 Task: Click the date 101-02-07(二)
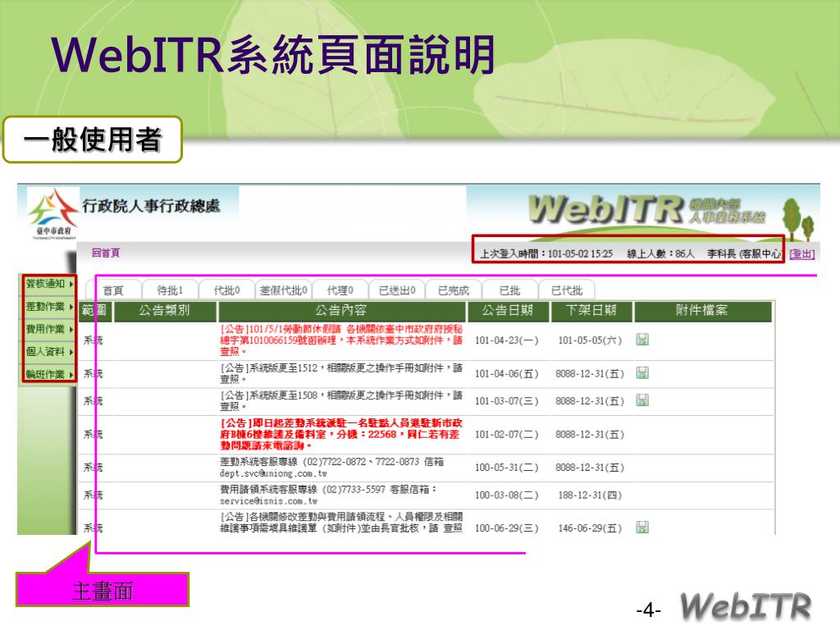pos(507,435)
